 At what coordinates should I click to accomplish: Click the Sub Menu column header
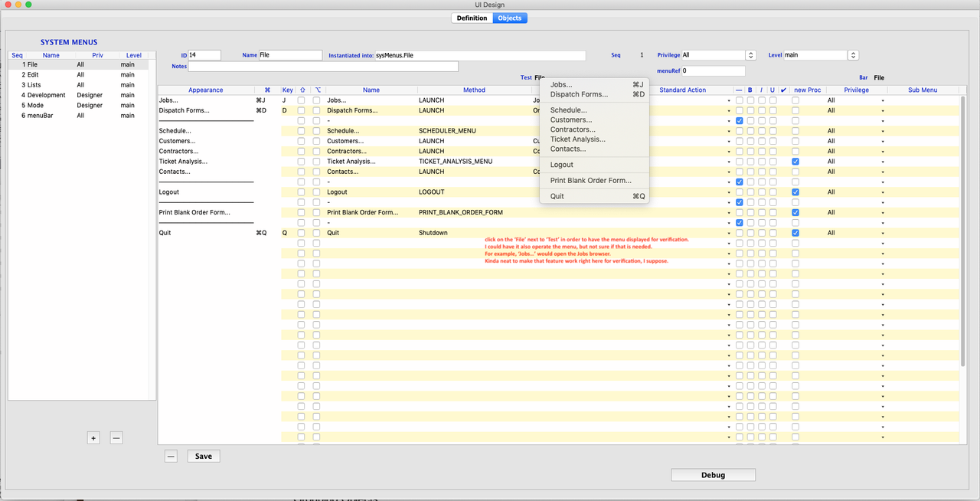coord(923,90)
